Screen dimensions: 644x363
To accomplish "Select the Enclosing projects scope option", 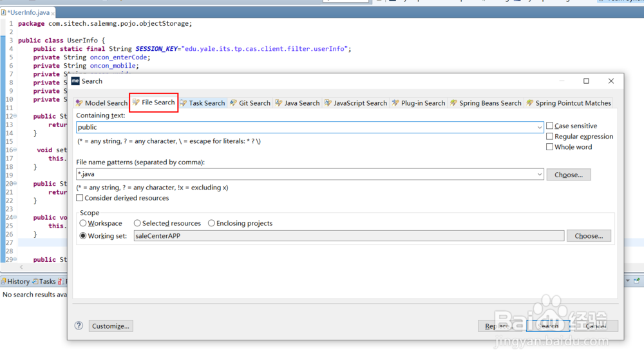I will pos(211,223).
